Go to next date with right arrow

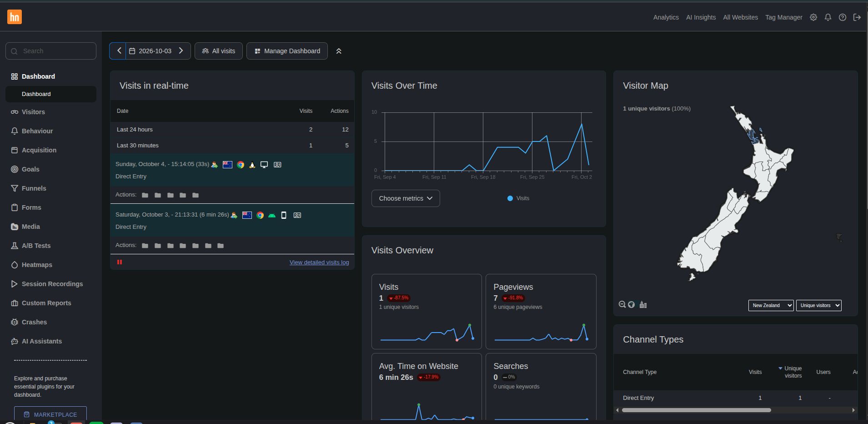point(181,51)
